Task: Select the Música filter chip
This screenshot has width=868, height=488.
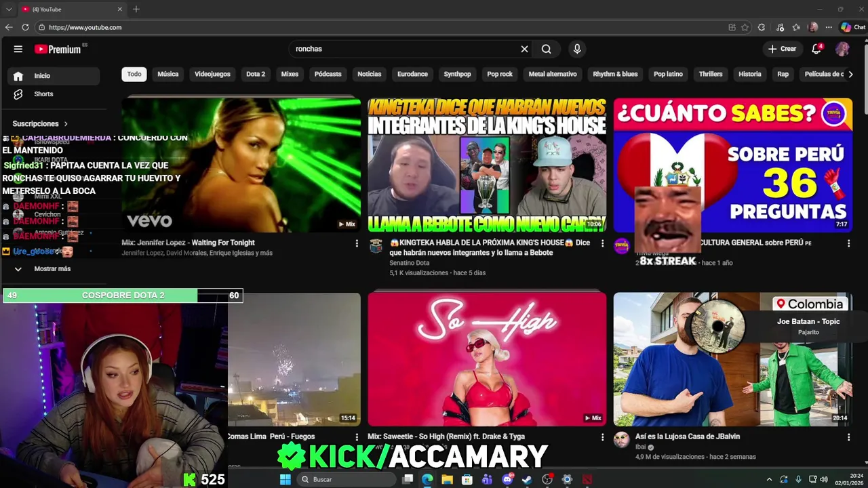Action: (168, 74)
